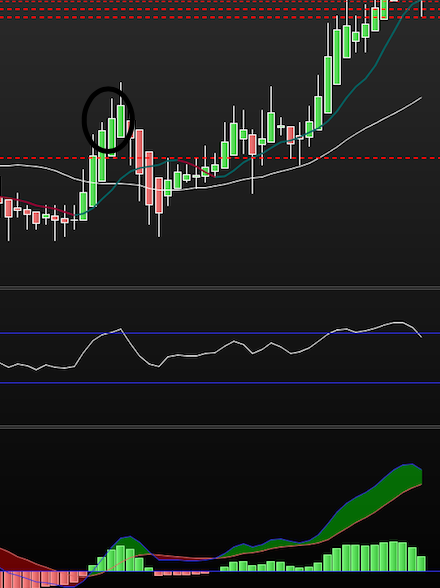Click the rightmost green histogram bar in bottom panel

tap(421, 564)
